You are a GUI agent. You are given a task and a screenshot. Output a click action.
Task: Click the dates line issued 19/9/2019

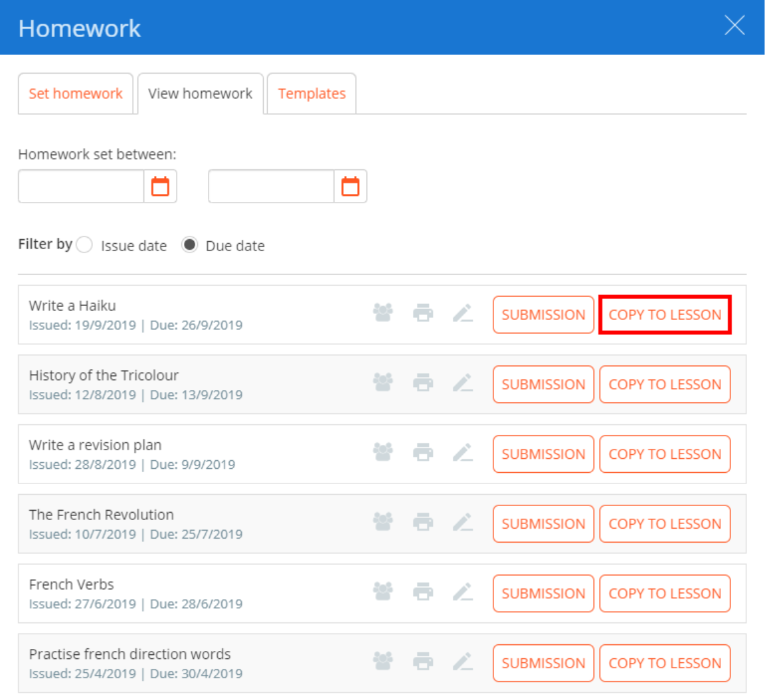click(135, 325)
